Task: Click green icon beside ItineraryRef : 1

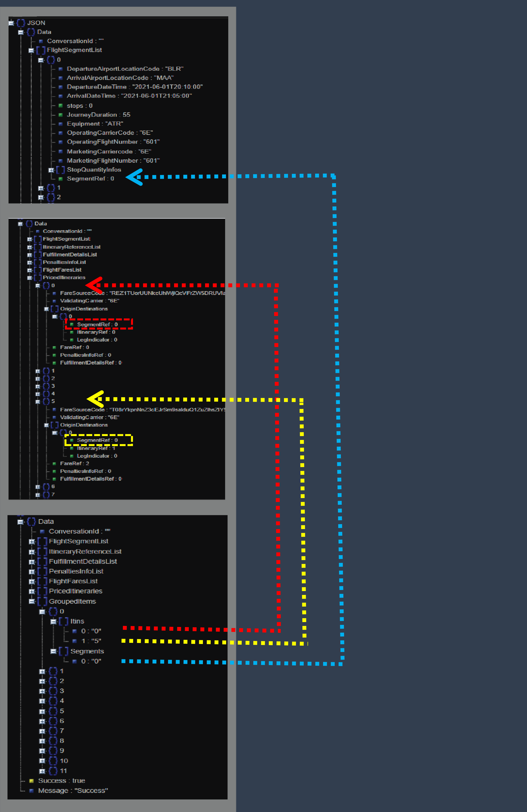Action: point(72,448)
